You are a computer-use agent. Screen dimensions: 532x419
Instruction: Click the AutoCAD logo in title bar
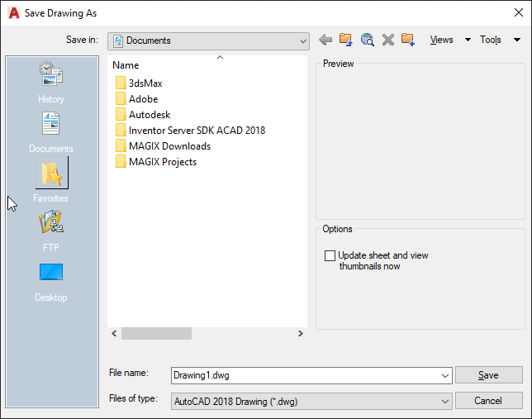click(x=14, y=13)
